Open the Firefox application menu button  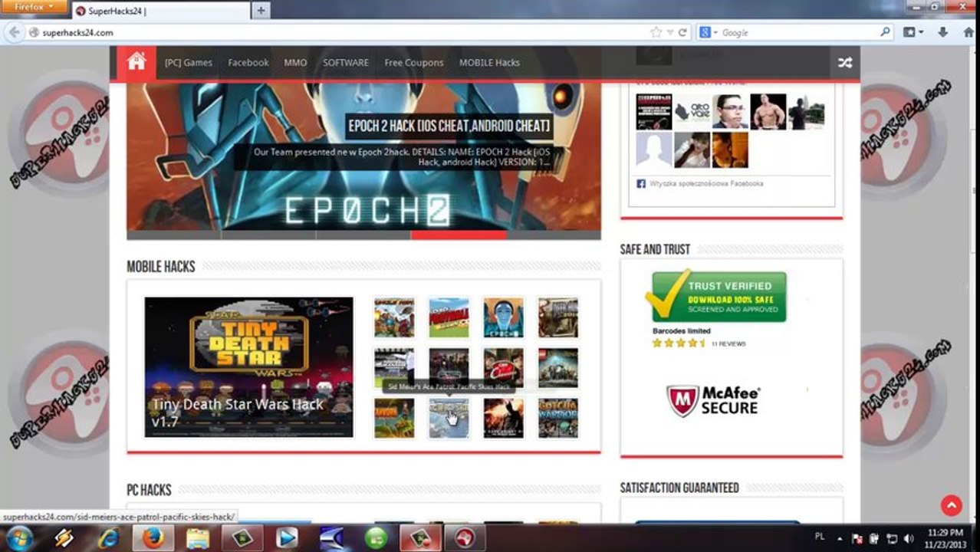click(35, 6)
